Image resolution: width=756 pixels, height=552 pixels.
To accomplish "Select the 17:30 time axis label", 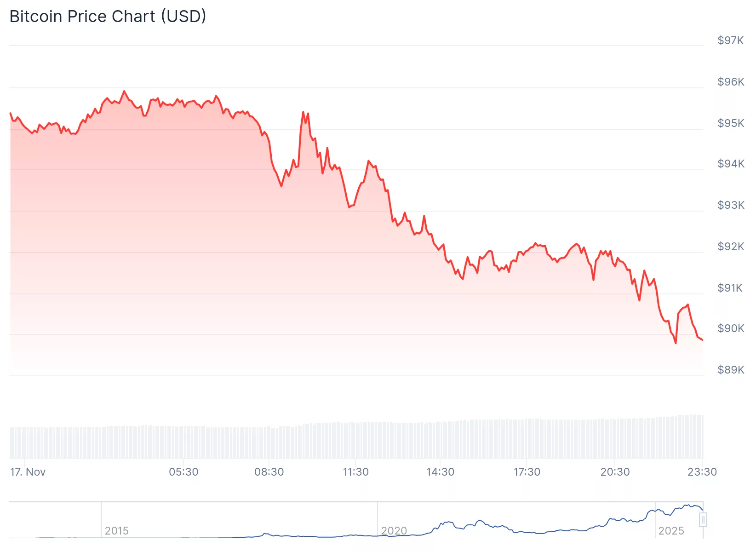I will (x=527, y=472).
